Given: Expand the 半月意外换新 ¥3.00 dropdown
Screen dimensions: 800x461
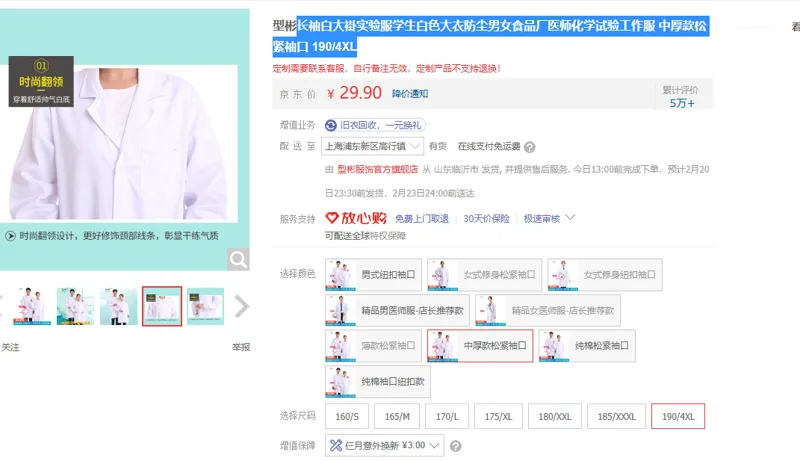Looking at the screenshot, I should click(385, 446).
